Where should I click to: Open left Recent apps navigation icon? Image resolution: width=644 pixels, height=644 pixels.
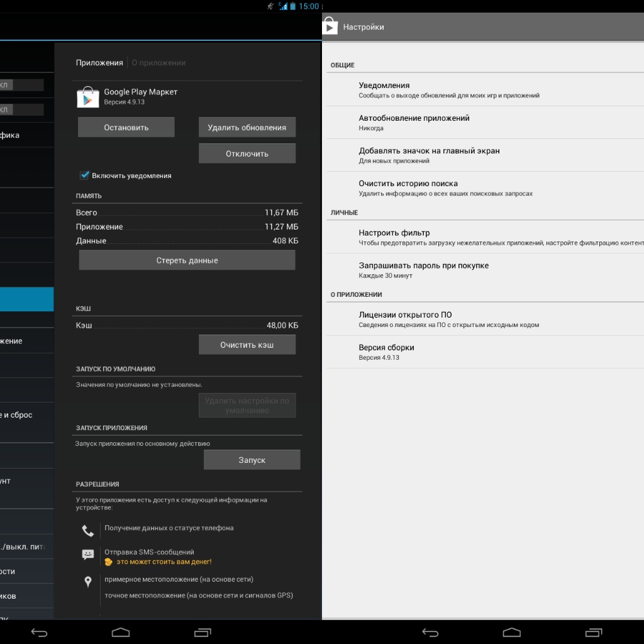click(x=203, y=632)
